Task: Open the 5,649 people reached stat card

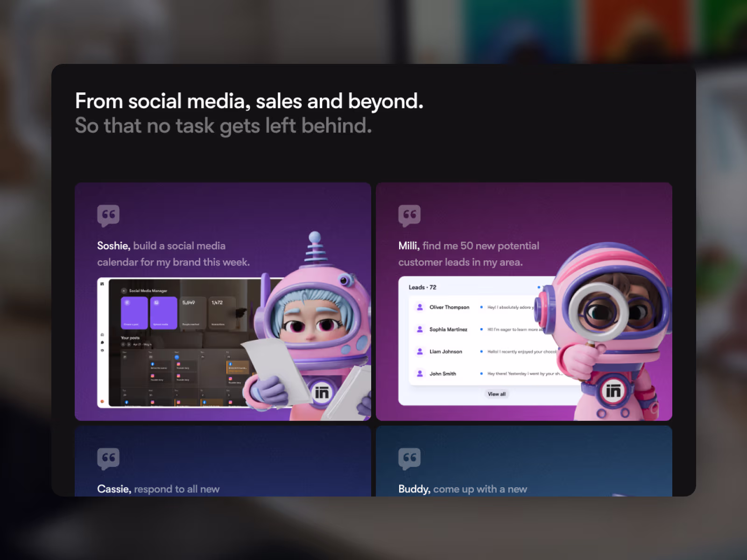Action: pyautogui.click(x=192, y=313)
